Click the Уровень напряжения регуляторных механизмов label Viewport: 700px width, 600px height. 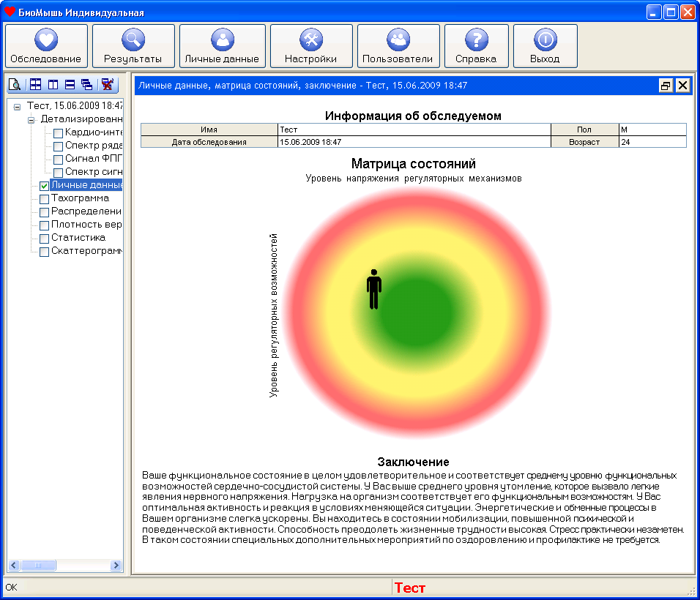tap(414, 179)
